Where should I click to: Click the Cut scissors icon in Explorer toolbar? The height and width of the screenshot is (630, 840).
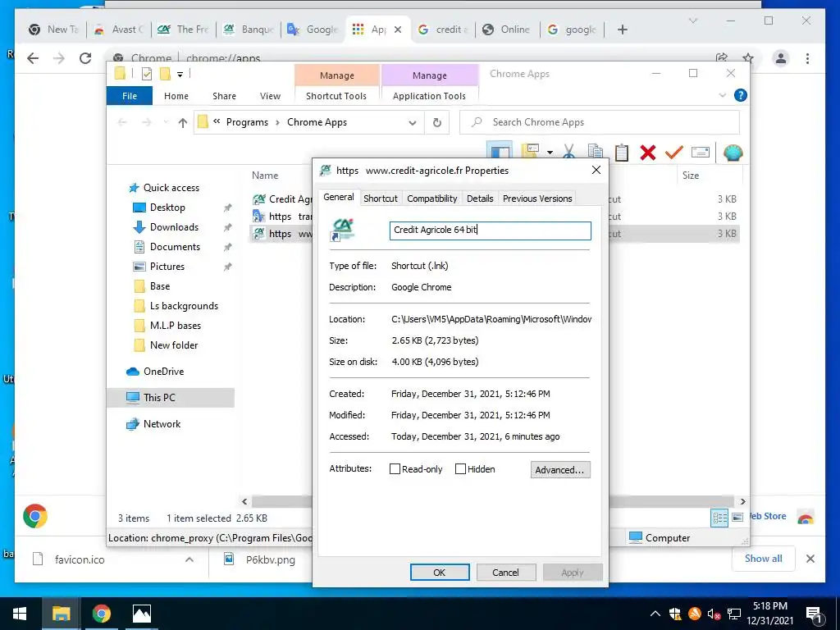tap(569, 153)
